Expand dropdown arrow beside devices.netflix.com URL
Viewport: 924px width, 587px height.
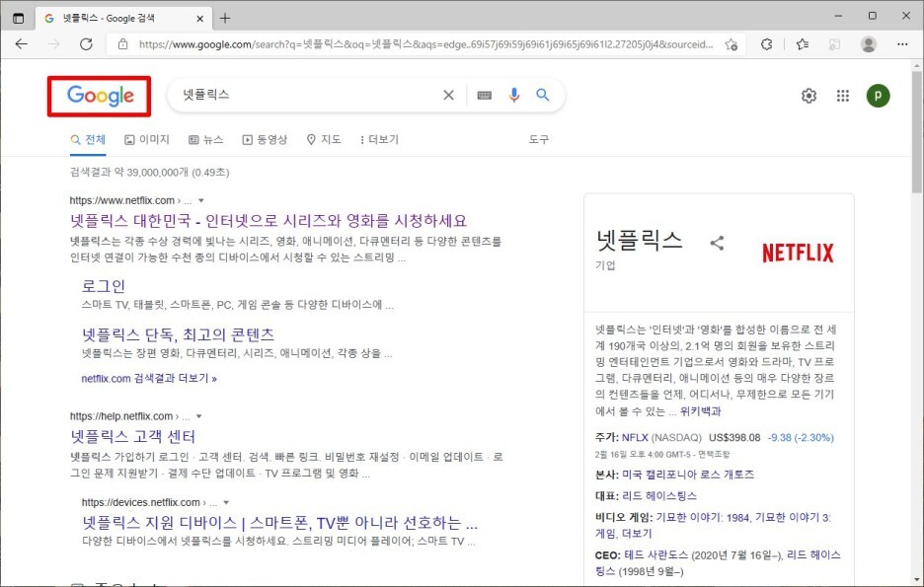pyautogui.click(x=226, y=503)
